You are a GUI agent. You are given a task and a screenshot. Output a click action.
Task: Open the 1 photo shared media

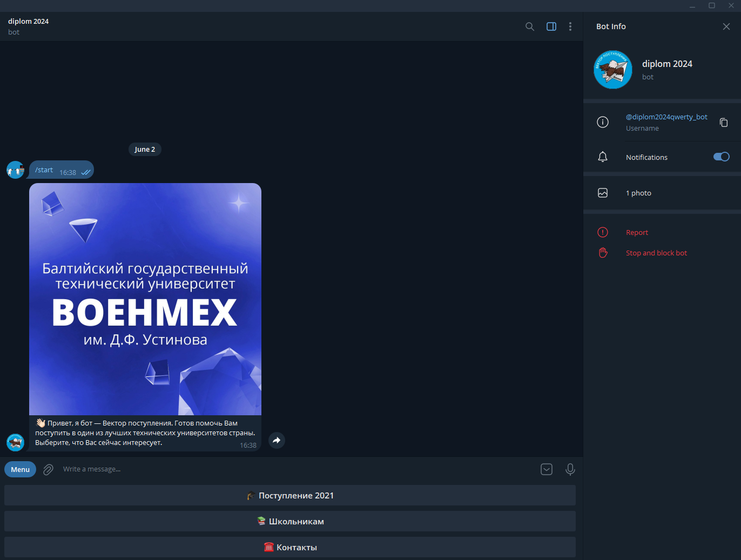pos(638,193)
